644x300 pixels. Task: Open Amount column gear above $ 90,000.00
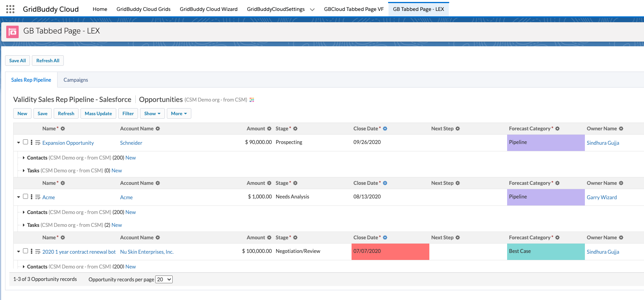269,129
